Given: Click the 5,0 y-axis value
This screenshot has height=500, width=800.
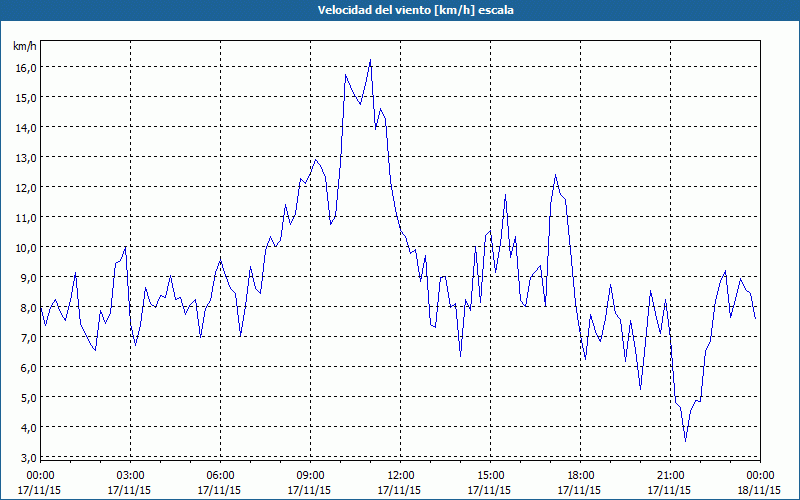Looking at the screenshot, I should pos(29,398).
